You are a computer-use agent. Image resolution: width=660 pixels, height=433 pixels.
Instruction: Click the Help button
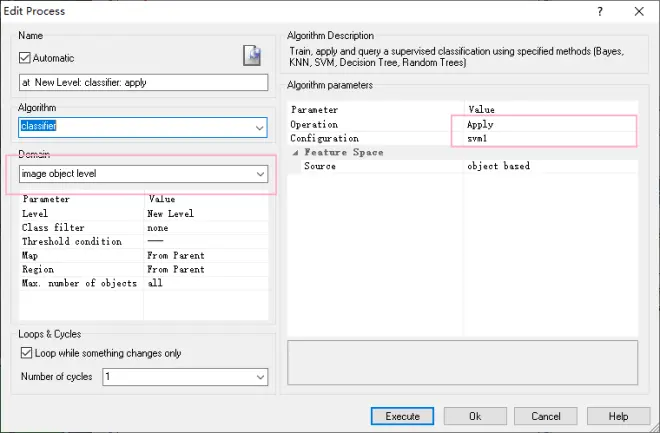[618, 416]
